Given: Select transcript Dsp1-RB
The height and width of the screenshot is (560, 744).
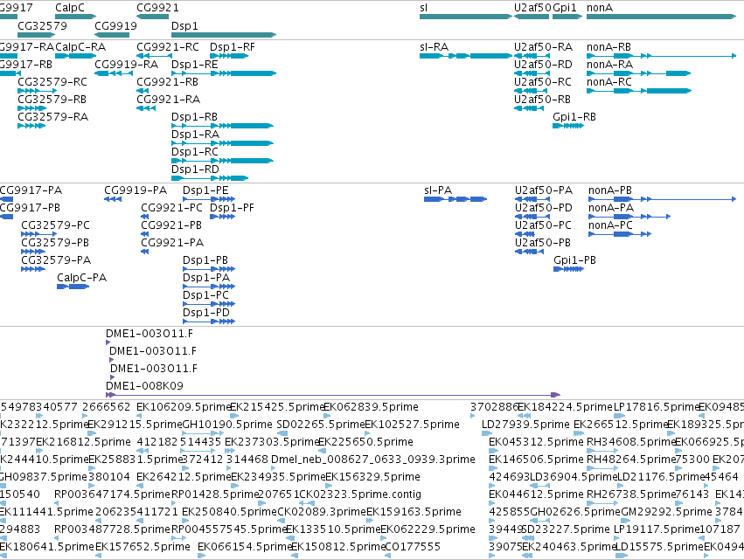Looking at the screenshot, I should pyautogui.click(x=223, y=126).
